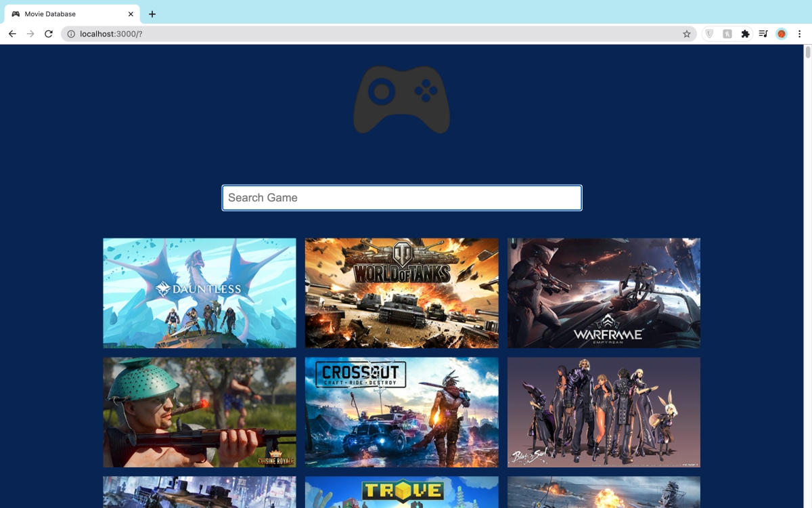Click the localhost:3000 address bar
Image resolution: width=812 pixels, height=508 pixels.
[379, 34]
